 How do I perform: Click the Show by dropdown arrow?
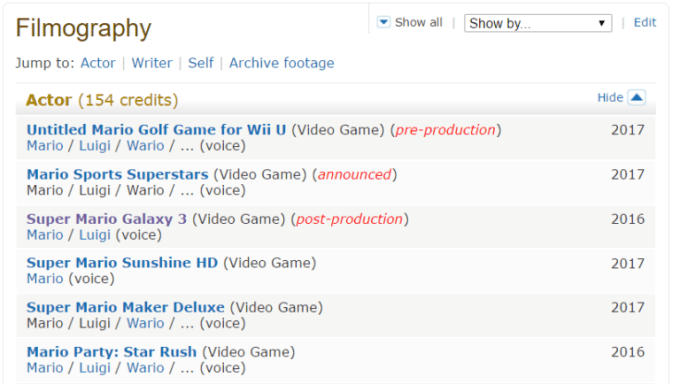(602, 23)
